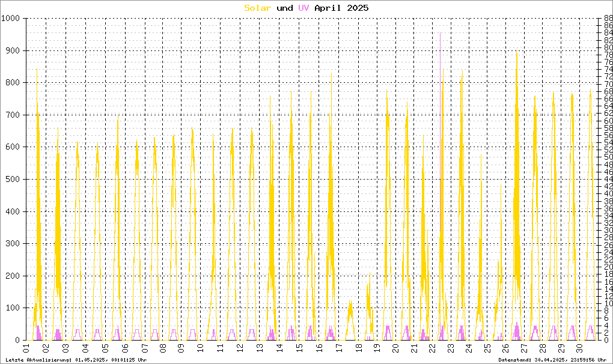Select day 05 label on the x-axis

click(x=105, y=348)
